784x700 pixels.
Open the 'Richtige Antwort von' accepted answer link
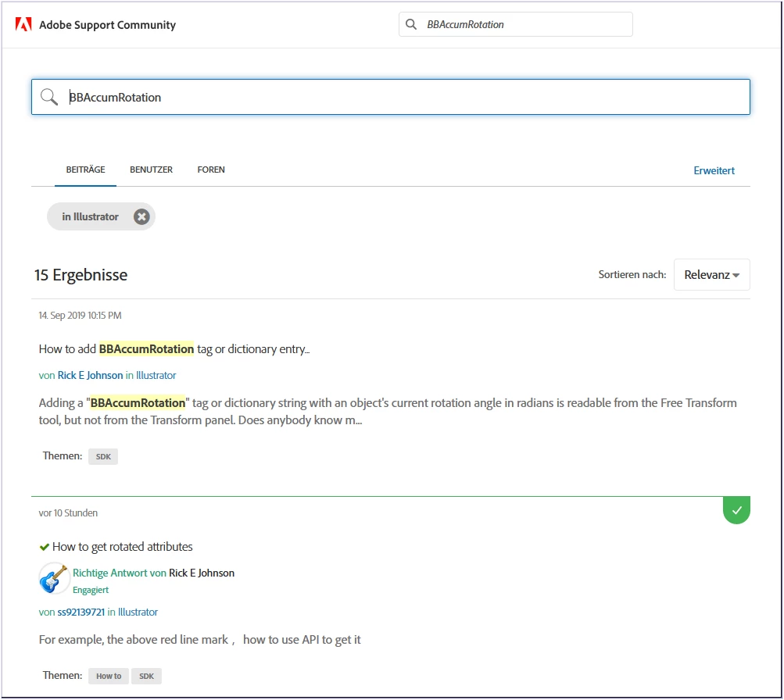pos(120,573)
